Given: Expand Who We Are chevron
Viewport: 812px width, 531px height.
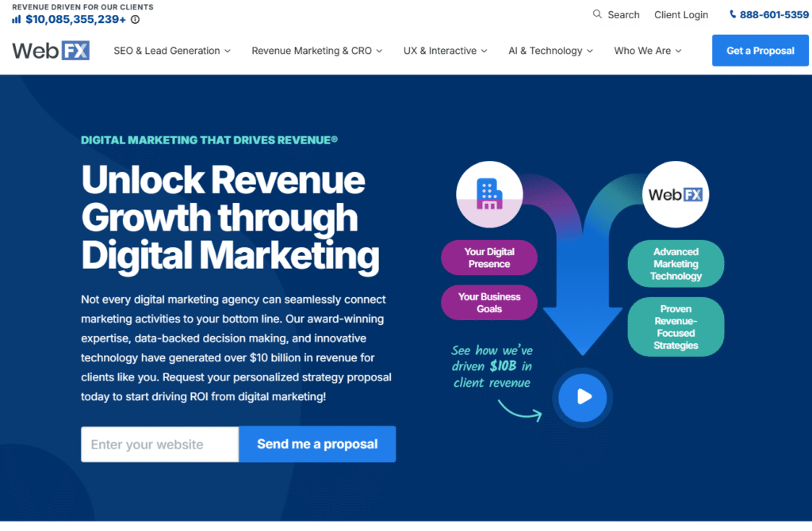Looking at the screenshot, I should point(679,52).
